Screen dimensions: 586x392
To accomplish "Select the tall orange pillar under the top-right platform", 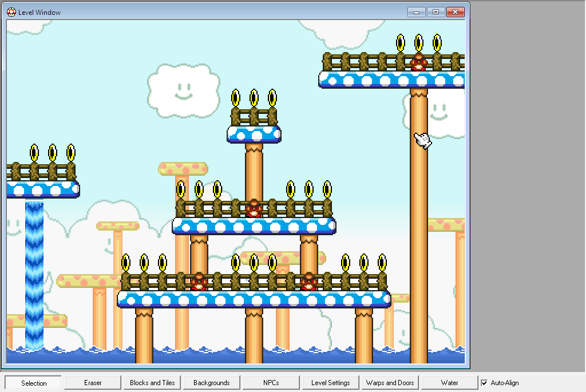I will [x=418, y=225].
